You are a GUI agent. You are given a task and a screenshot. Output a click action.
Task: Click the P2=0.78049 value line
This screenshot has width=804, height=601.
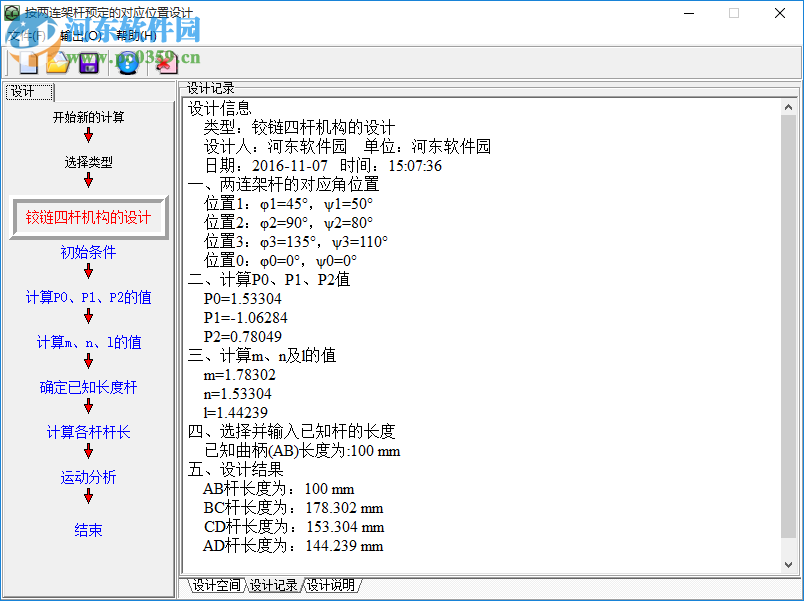243,336
